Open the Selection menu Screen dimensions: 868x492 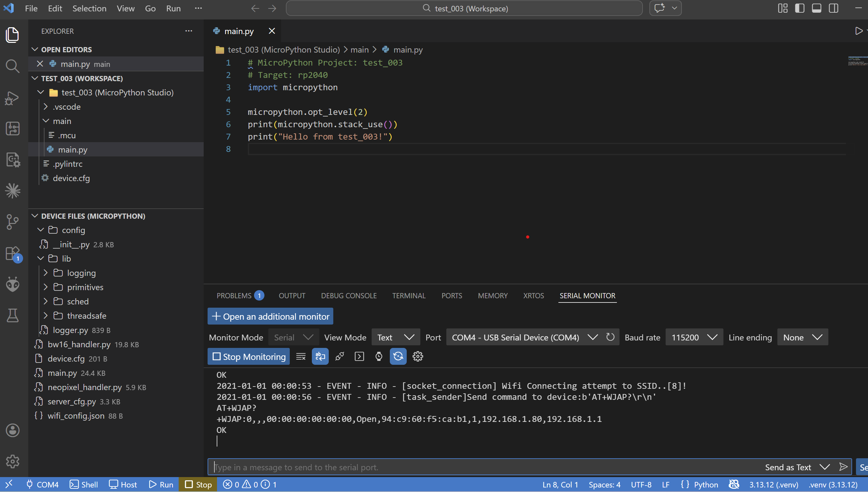point(89,8)
